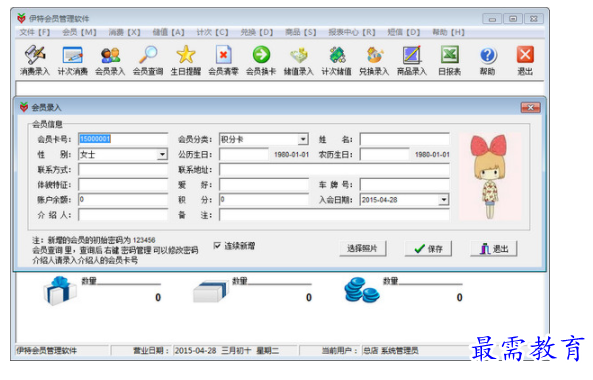
Task: Close the 会员录入 dialog
Action: [530, 108]
